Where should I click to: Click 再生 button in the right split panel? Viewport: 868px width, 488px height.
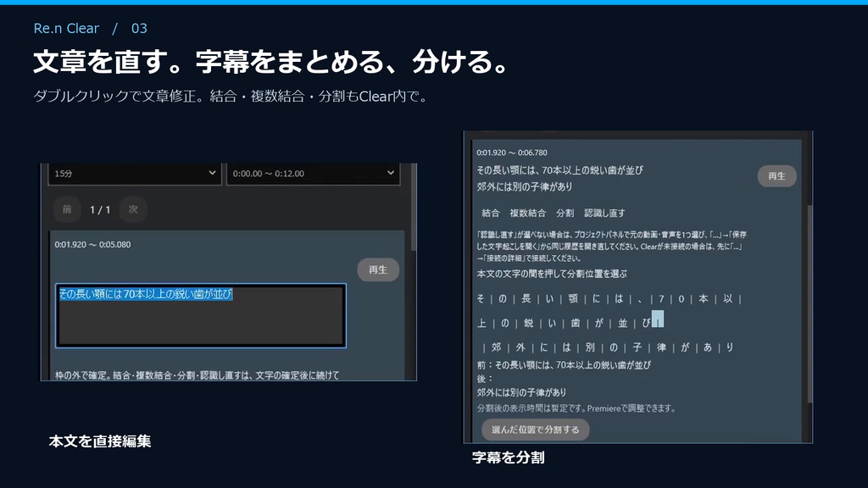coord(776,176)
